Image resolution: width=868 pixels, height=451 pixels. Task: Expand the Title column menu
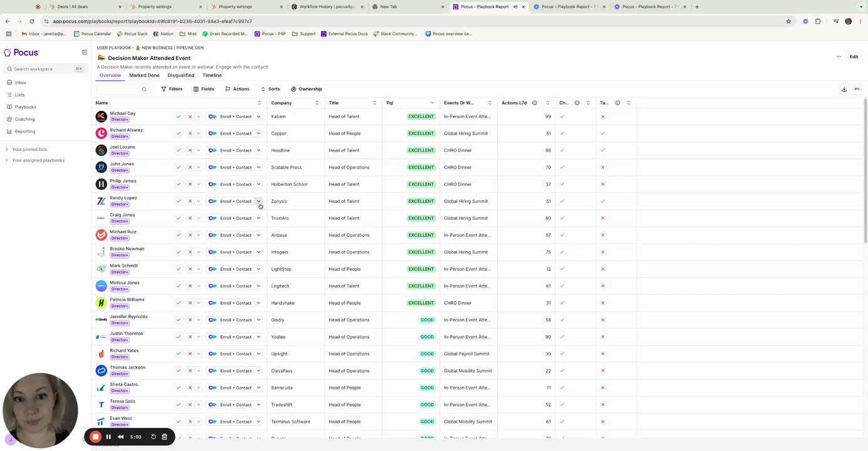coord(375,103)
